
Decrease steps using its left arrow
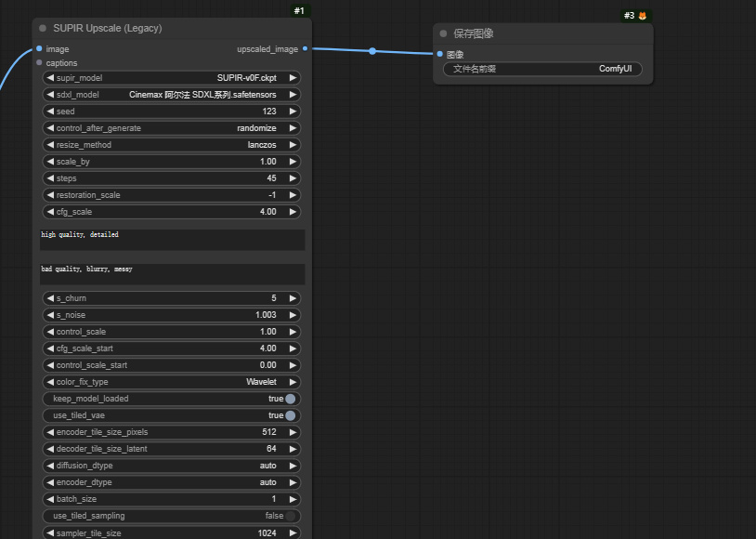[x=49, y=177]
